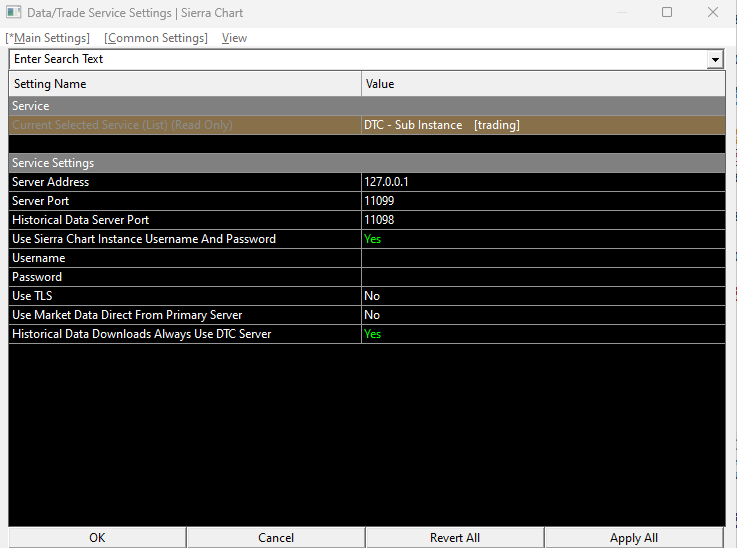
Task: Toggle Use Market Data Direct From Primary Server value
Action: tap(543, 315)
